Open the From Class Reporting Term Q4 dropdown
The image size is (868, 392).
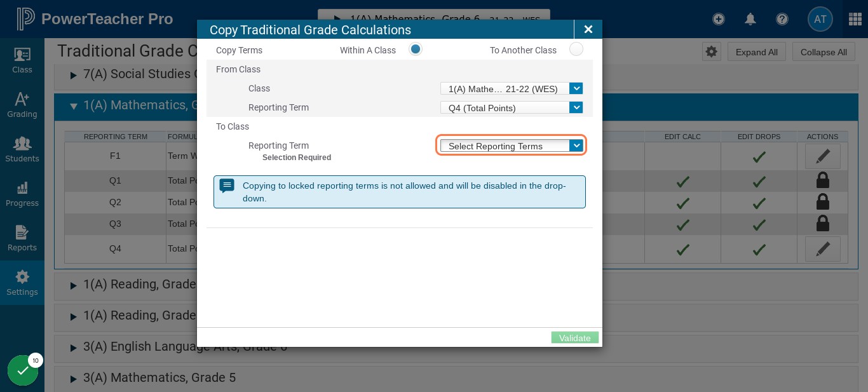pyautogui.click(x=512, y=107)
